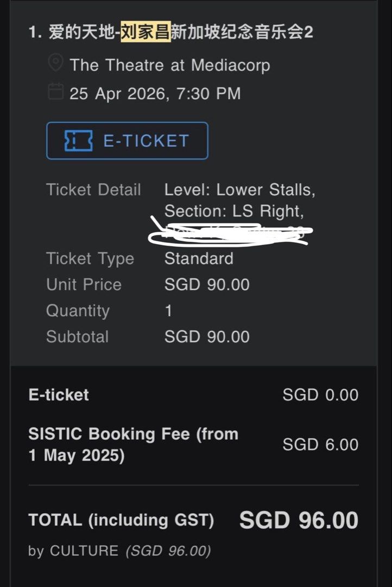392x587 pixels.
Task: Click the Unit Price SGD 90.00 value
Action: (x=206, y=284)
